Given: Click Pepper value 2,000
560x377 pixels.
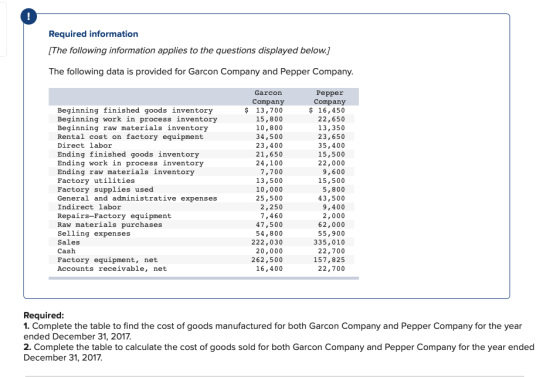Looking at the screenshot, I should (x=334, y=216).
